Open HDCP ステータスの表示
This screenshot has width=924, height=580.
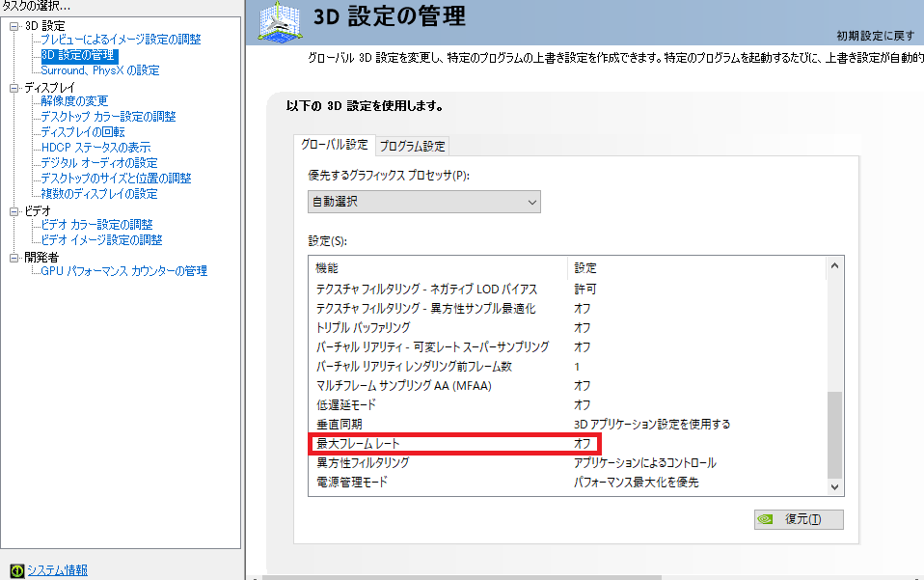96,148
